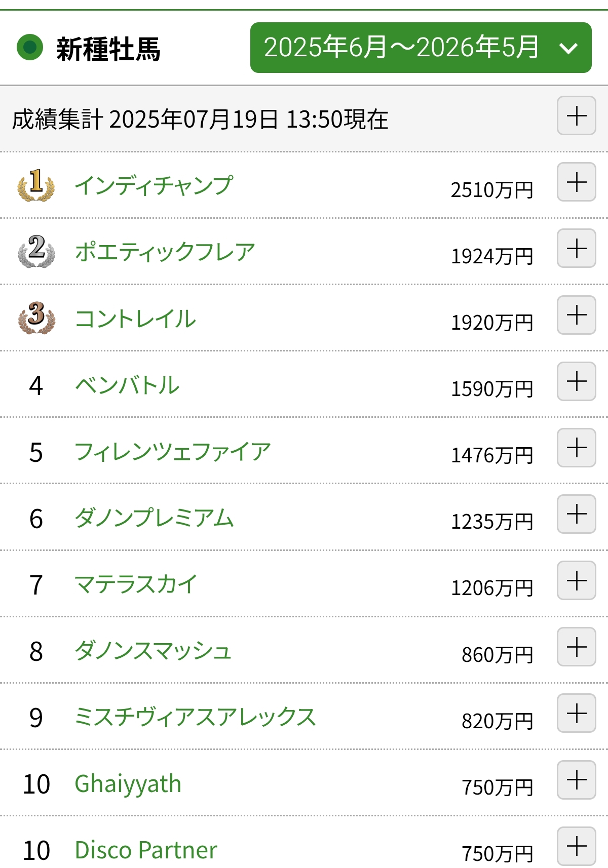Click the plus icon beside ダノンプレミアム
The height and width of the screenshot is (868, 608).
[576, 514]
